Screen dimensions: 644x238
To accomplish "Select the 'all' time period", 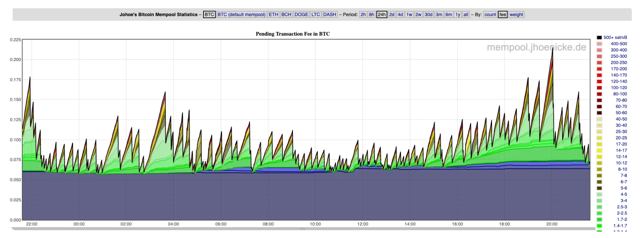I will click(465, 14).
